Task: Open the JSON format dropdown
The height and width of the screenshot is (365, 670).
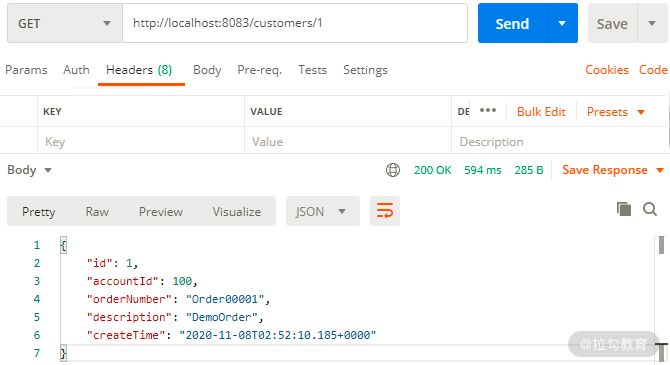Action: tap(323, 211)
